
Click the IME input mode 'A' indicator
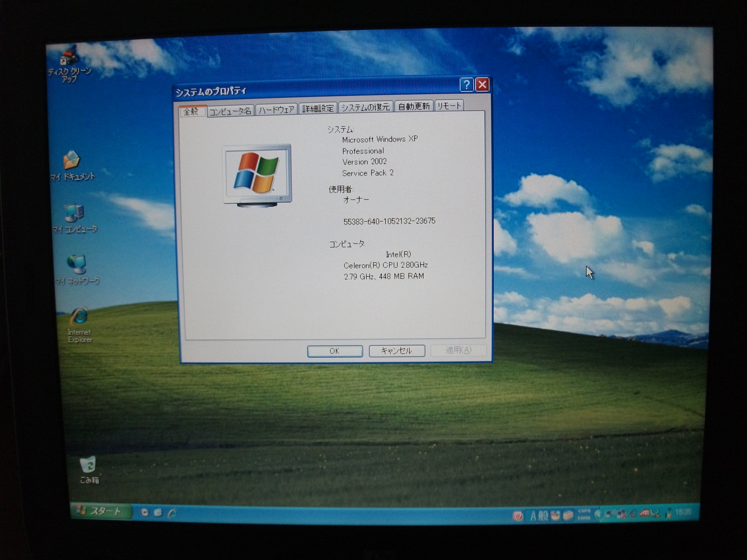pos(533,515)
